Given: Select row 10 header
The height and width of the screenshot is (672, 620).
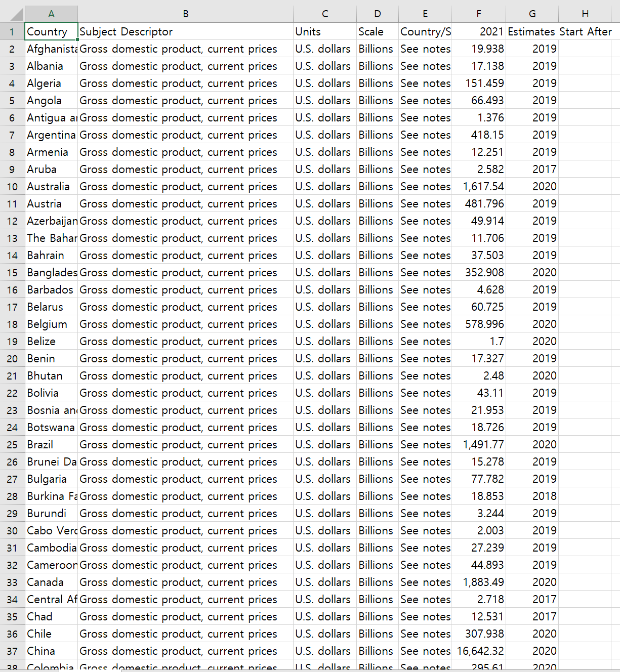Looking at the screenshot, I should coord(12,187).
